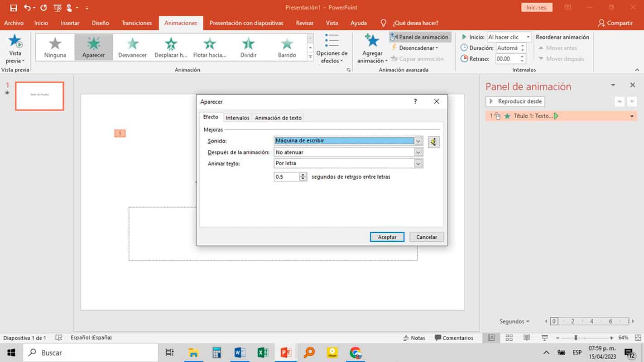Open the Intervalos tab in Aparecer dialog
The width and height of the screenshot is (644, 362).
[x=237, y=118]
